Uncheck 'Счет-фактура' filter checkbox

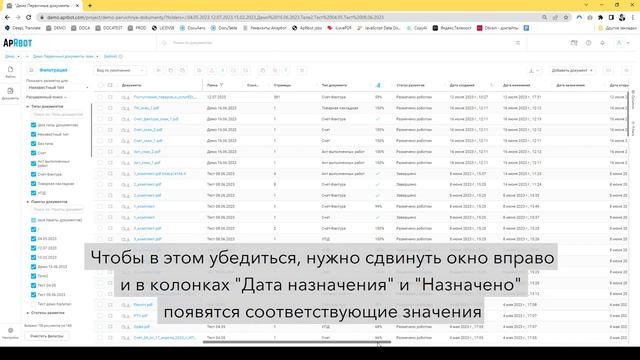coord(33,174)
